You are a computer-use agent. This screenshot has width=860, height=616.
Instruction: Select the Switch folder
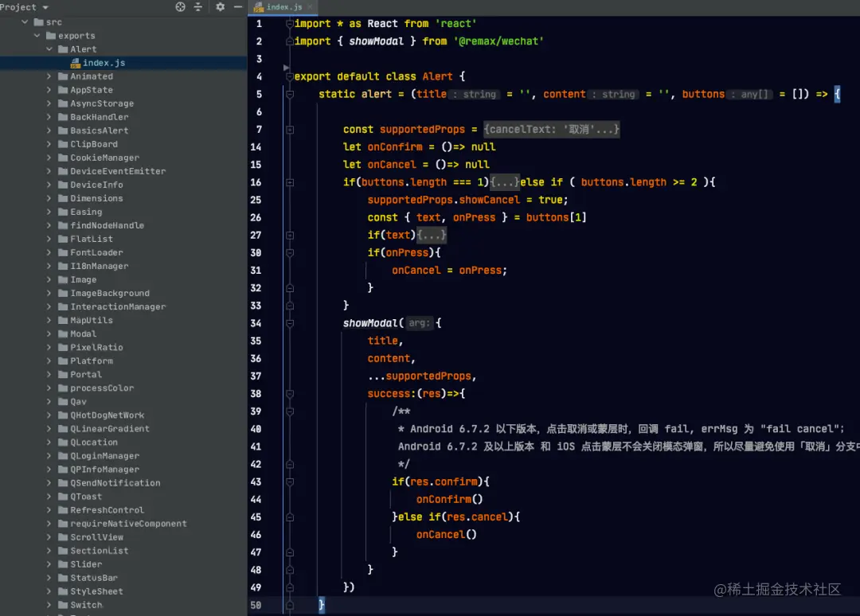[86, 605]
